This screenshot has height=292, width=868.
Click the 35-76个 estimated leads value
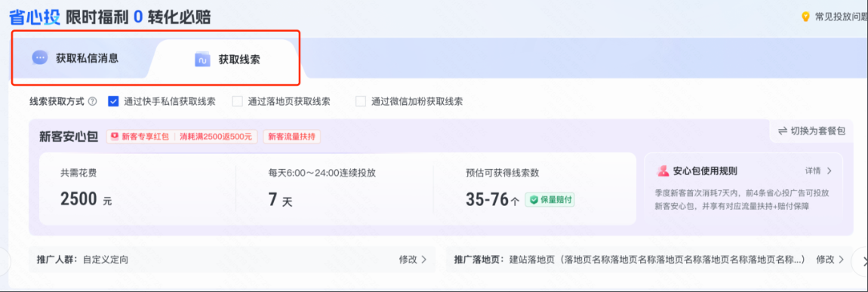point(493,200)
